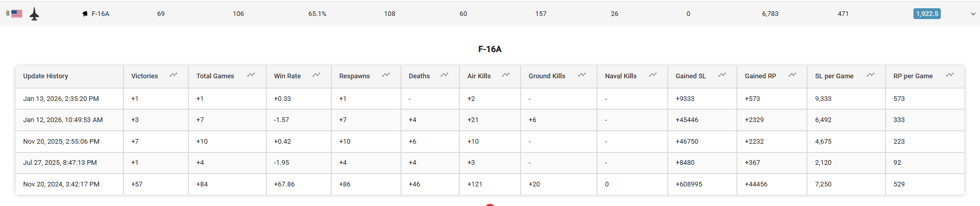
Task: Open the Ground Kills graph icon
Action: [x=582, y=75]
